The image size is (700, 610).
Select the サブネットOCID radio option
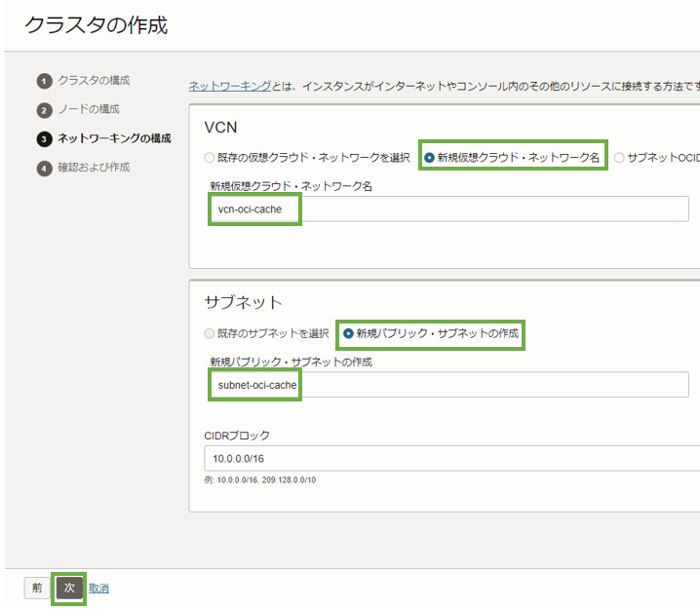tap(619, 157)
